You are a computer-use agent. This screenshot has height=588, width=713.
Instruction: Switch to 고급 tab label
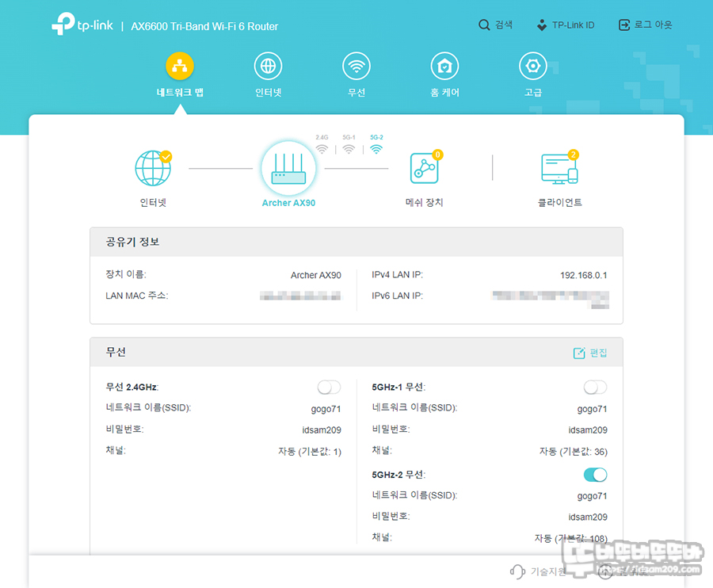(532, 92)
